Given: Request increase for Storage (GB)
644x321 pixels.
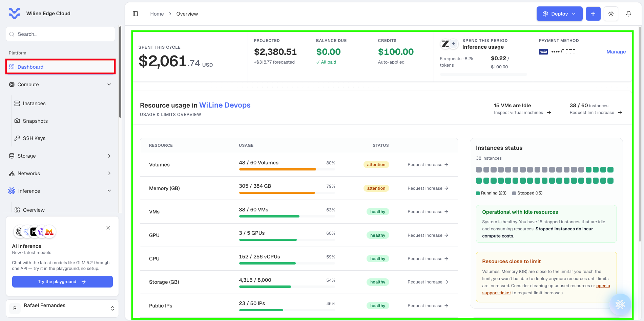Looking at the screenshot, I should [x=428, y=282].
